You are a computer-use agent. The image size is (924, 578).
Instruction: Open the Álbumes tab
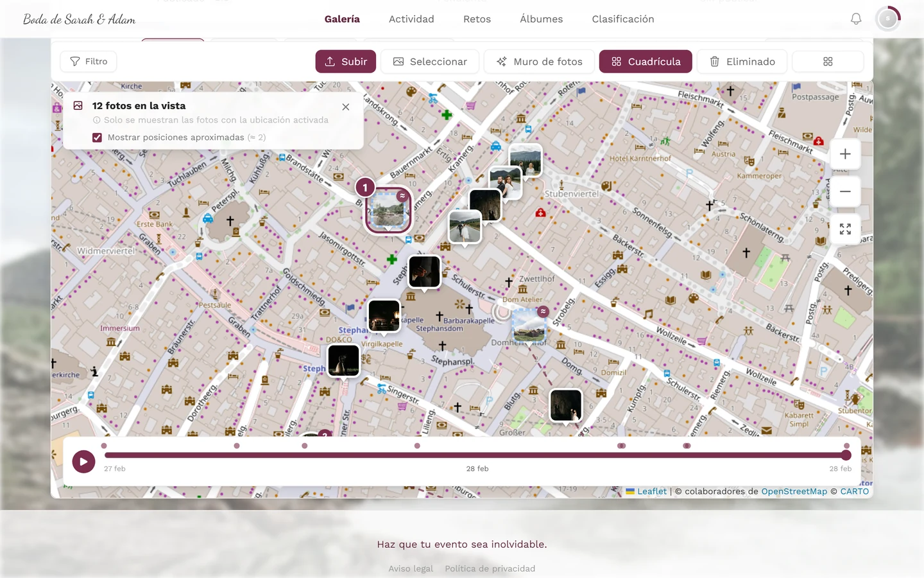point(541,19)
